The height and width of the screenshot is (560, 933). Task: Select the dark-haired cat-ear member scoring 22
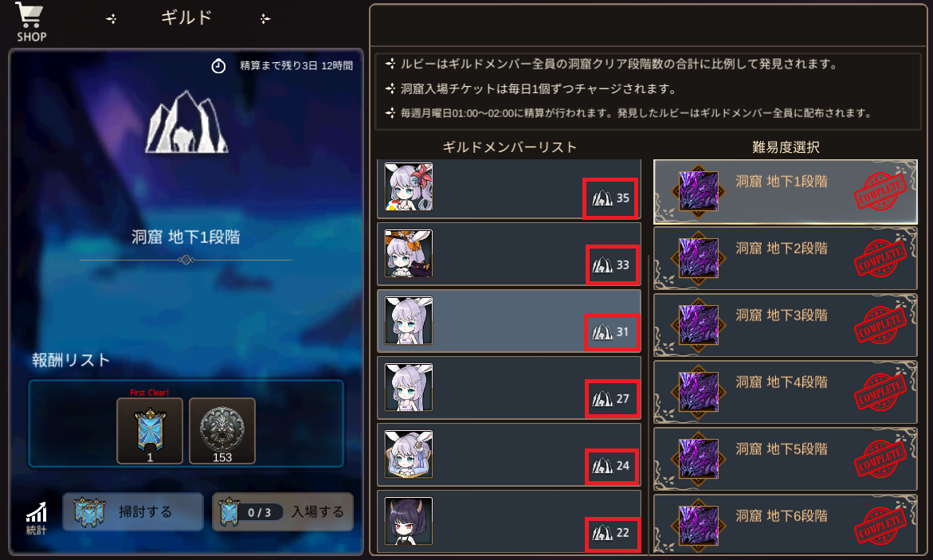pos(509,522)
